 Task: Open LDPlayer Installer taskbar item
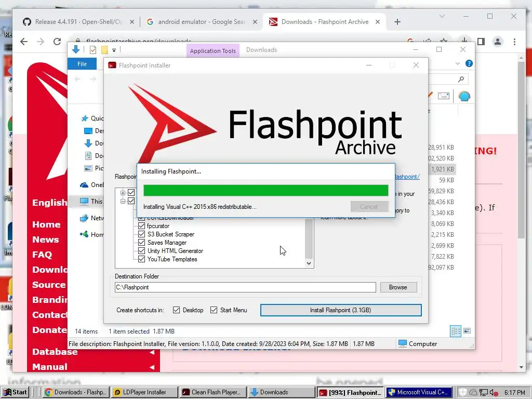tap(144, 392)
